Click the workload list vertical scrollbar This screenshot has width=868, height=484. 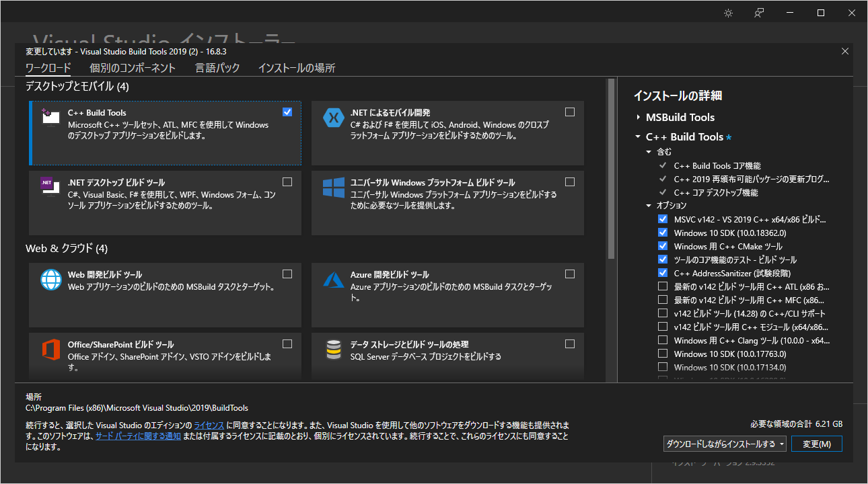point(611,169)
